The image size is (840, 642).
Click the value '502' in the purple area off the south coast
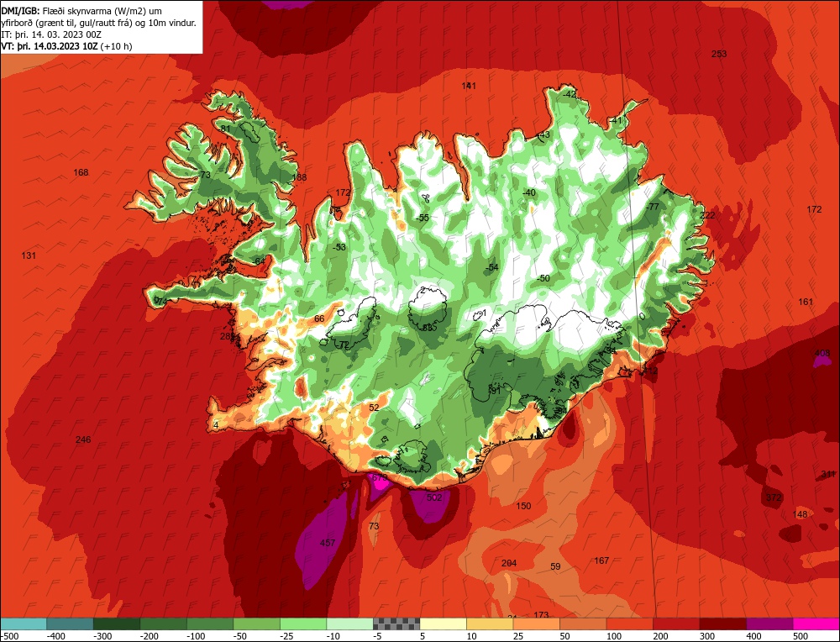[x=434, y=497]
